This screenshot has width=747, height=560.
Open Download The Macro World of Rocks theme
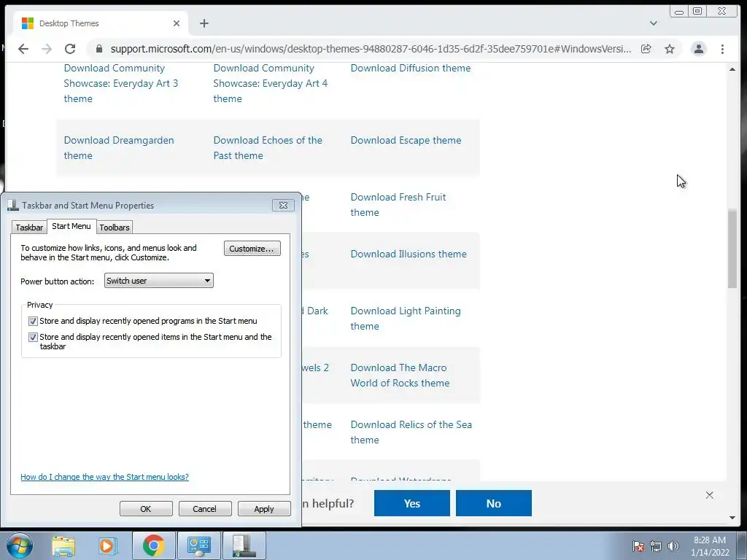[400, 376]
